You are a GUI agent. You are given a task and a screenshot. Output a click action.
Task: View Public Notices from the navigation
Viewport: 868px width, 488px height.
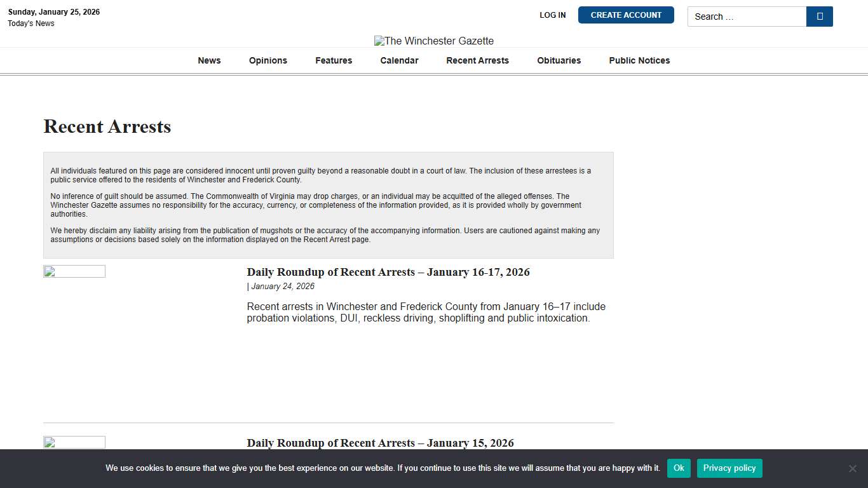click(639, 60)
